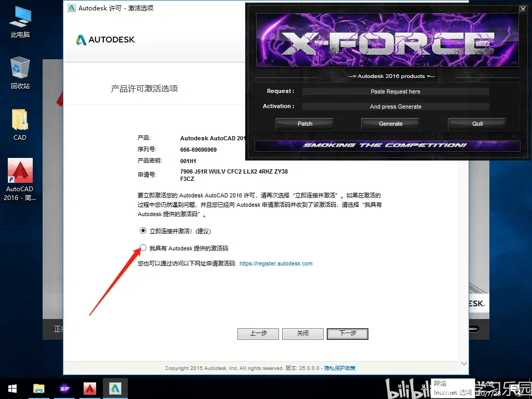Open File Explorer from the taskbar
Screen dimensions: 532x399
tap(38, 389)
